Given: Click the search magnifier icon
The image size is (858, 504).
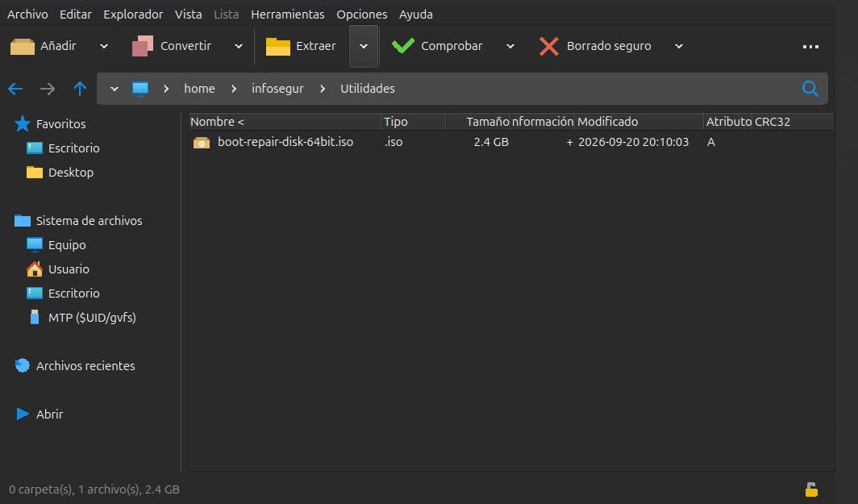Looking at the screenshot, I should [x=810, y=89].
